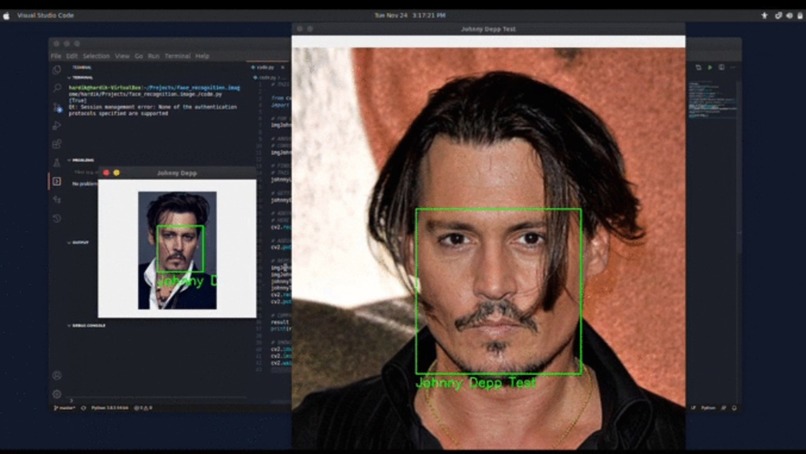Open the Terminal menu in VS Code
This screenshot has height=454, width=806.
(178, 56)
